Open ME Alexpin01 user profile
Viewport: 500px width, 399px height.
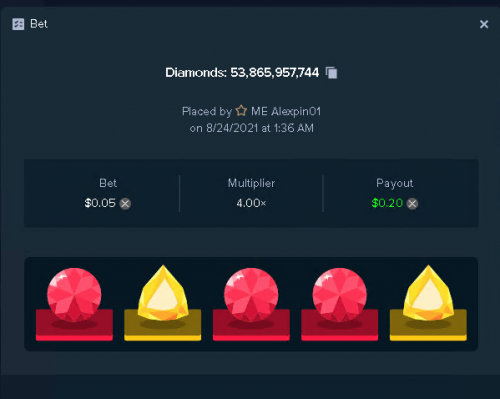[286, 111]
